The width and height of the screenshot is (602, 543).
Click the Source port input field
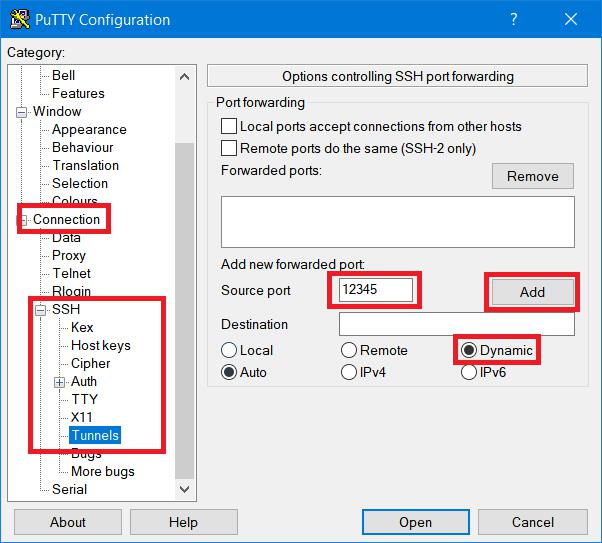(376, 290)
